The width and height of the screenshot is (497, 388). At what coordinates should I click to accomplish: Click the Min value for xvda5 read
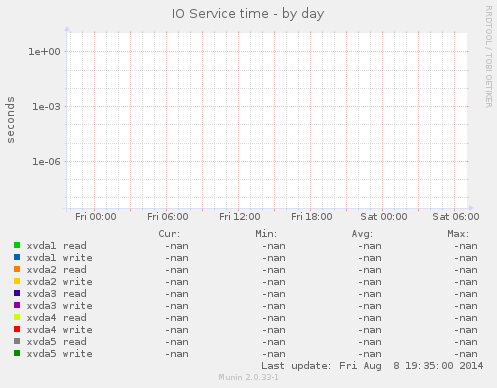273,342
